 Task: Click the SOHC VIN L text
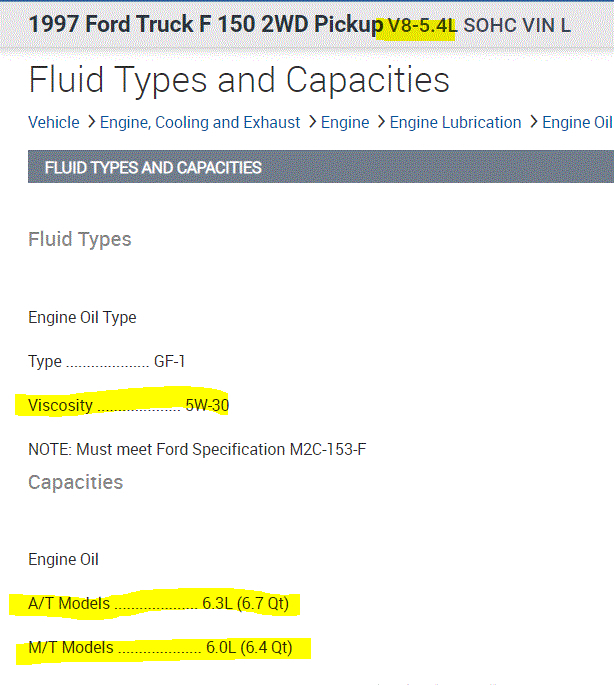coord(517,25)
